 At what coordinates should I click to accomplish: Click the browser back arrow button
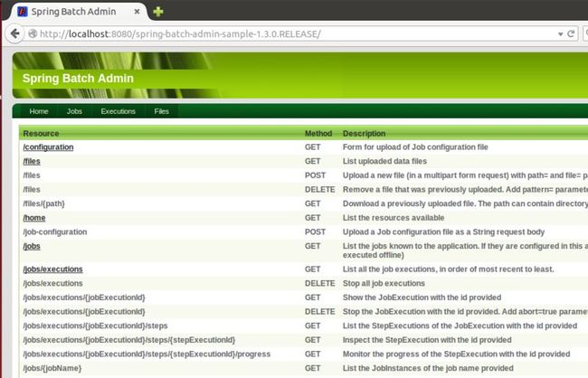(x=15, y=33)
